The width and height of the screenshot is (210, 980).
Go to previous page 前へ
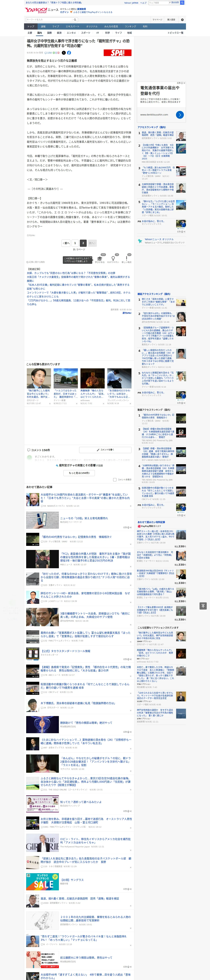(x=66, y=243)
